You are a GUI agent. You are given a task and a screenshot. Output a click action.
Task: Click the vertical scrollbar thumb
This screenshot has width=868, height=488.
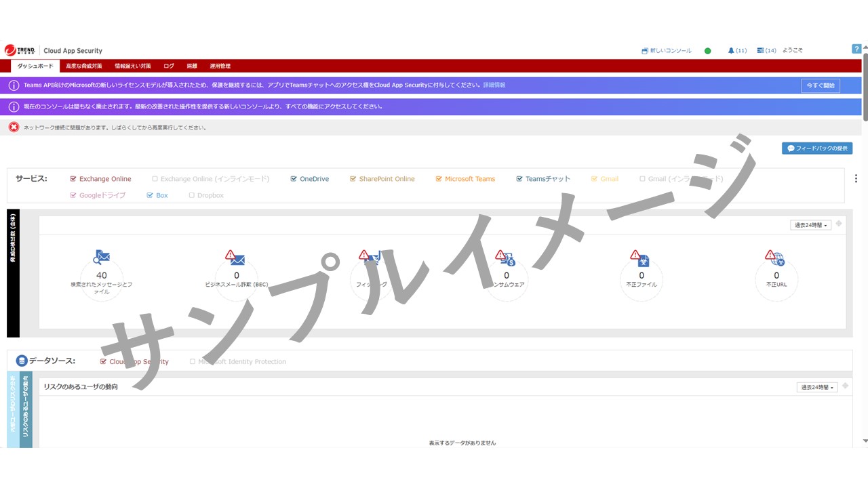865,87
